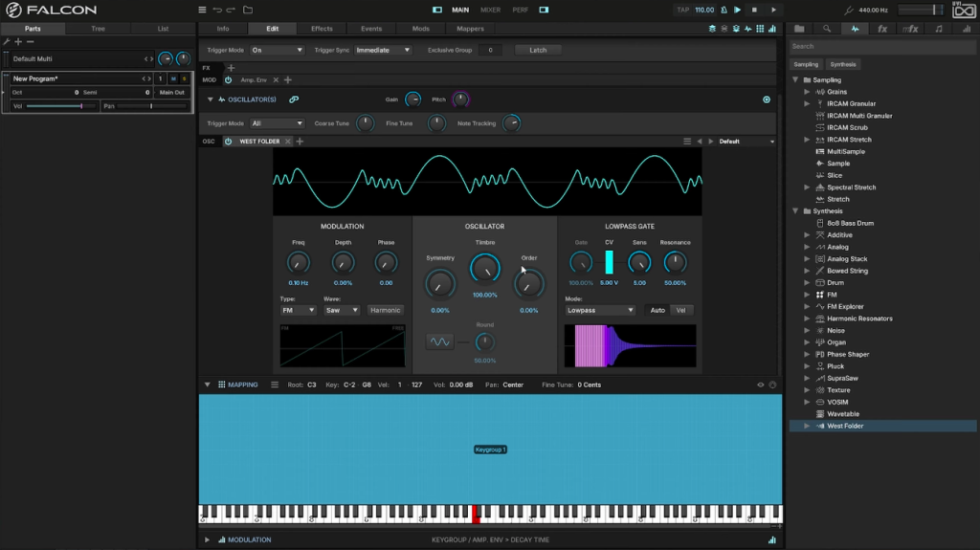This screenshot has width=980, height=550.
Task: Collapse the MAPPING section
Action: (x=207, y=385)
